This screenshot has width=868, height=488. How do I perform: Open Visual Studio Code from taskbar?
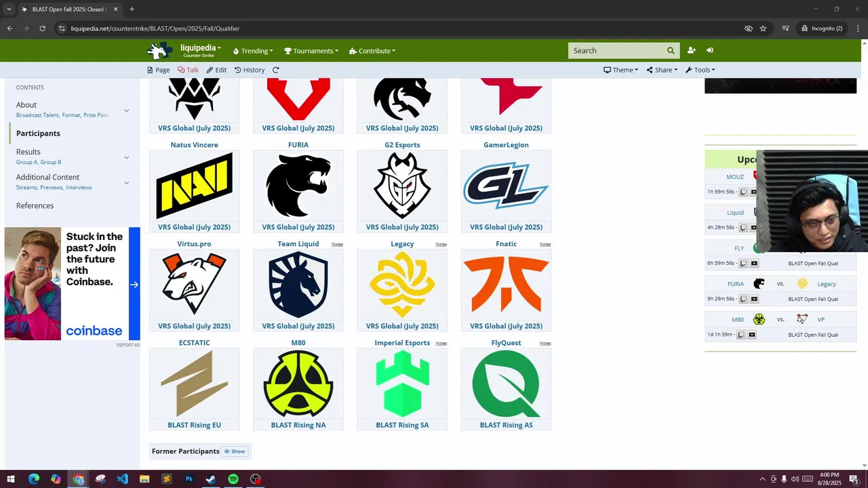click(122, 479)
